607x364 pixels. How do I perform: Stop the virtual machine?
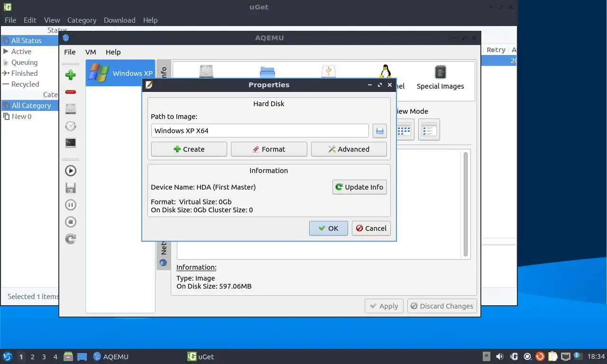point(71,222)
